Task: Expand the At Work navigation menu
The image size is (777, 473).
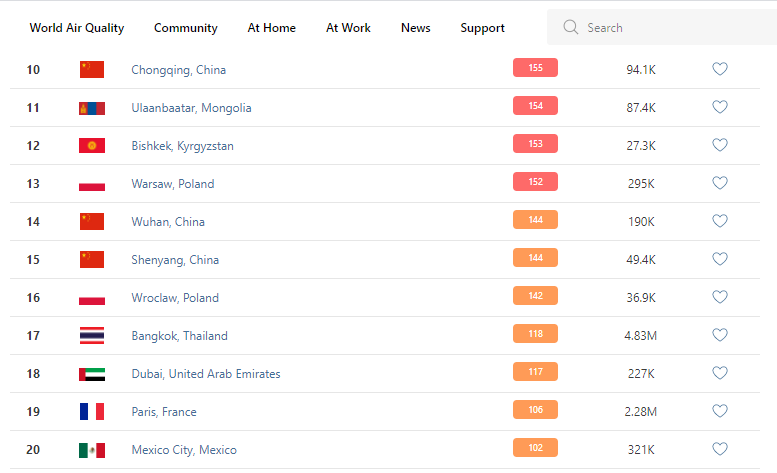Action: coord(348,28)
